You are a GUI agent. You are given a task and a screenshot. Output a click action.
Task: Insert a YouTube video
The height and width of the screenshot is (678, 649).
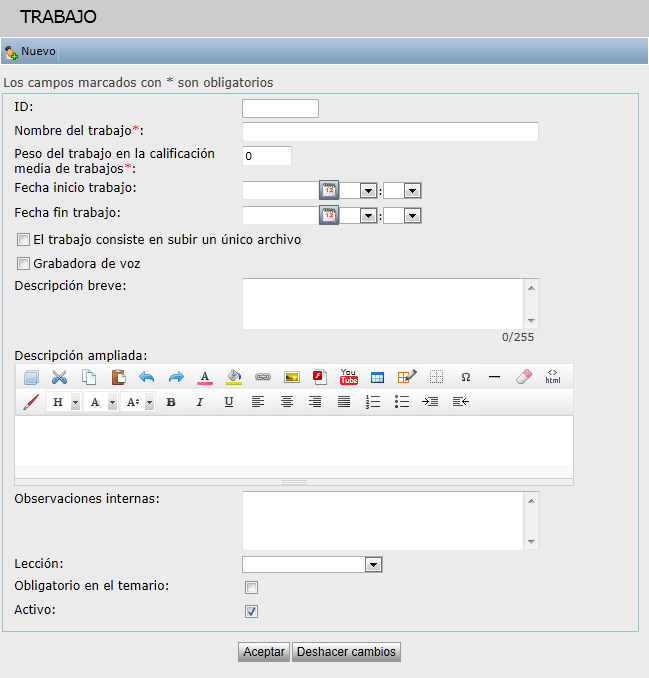coord(349,377)
